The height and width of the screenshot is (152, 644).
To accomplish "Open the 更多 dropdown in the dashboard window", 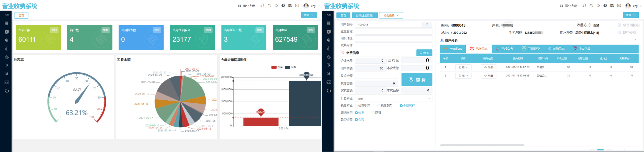I will point(309,15).
